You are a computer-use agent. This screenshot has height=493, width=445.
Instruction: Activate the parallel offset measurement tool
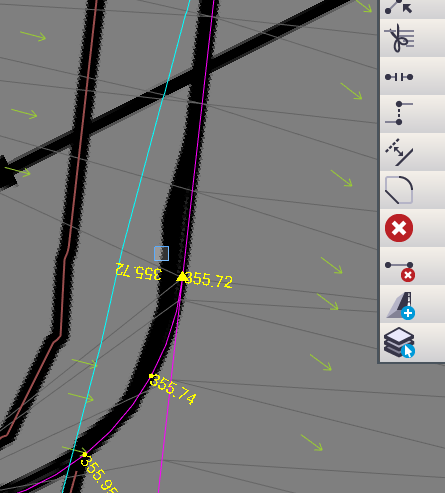(x=399, y=152)
